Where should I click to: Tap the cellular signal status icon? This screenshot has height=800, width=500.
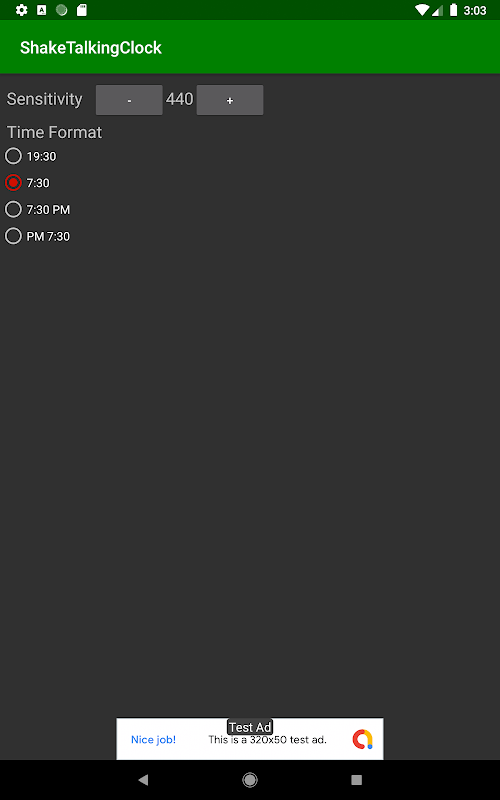(437, 10)
